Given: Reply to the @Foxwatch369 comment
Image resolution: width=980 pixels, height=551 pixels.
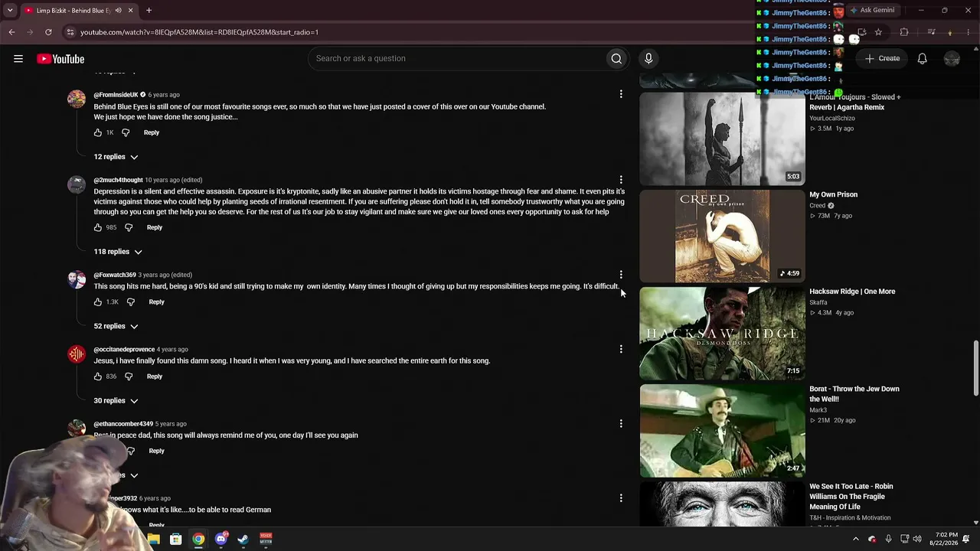Looking at the screenshot, I should coord(156,302).
